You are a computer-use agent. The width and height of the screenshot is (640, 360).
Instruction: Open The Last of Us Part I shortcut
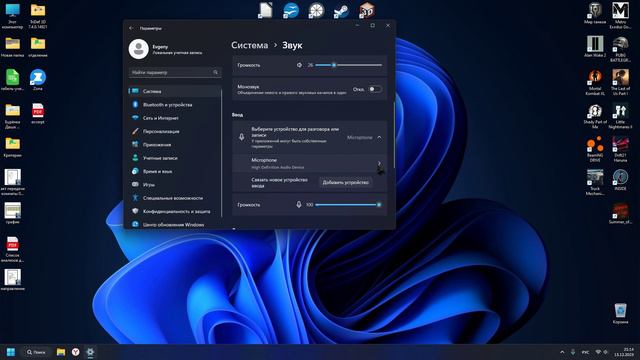(x=620, y=82)
